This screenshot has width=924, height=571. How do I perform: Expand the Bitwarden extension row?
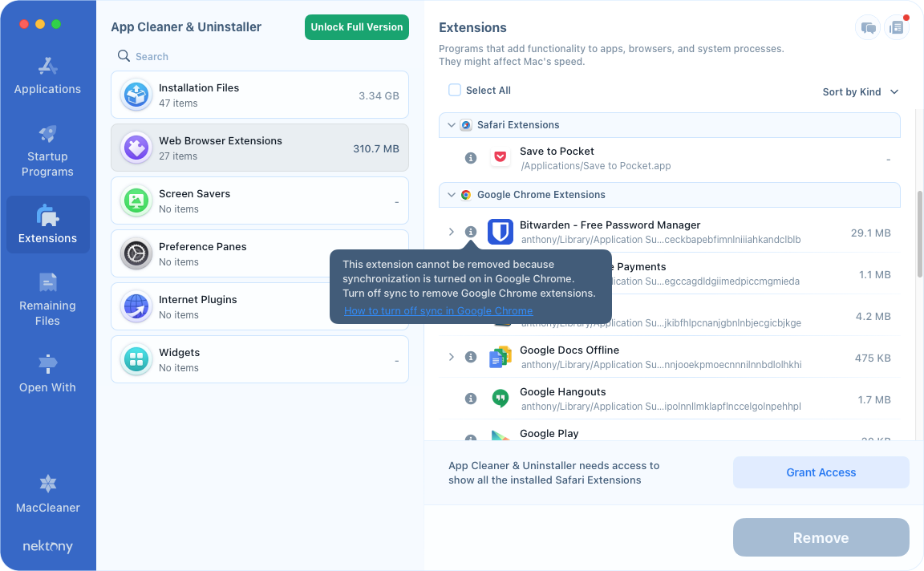[452, 233]
